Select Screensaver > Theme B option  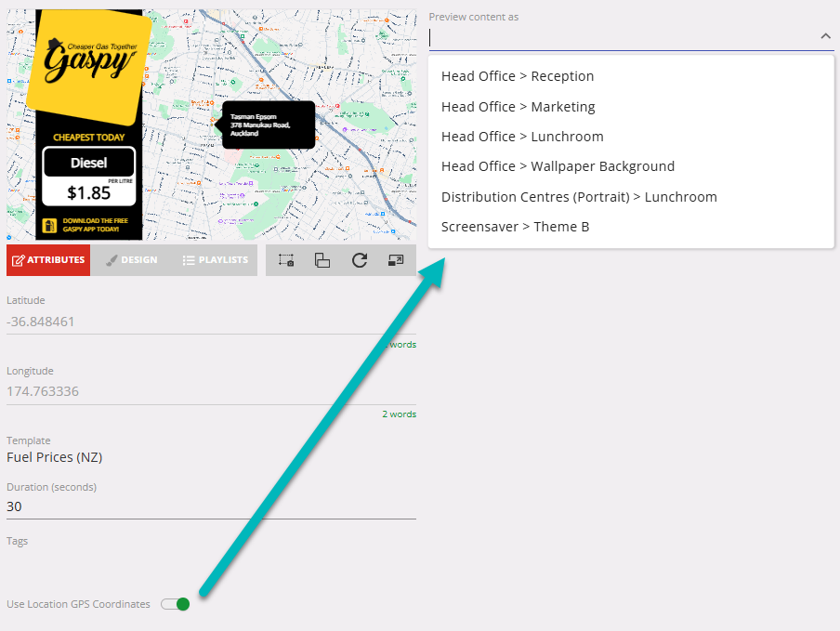pyautogui.click(x=515, y=227)
